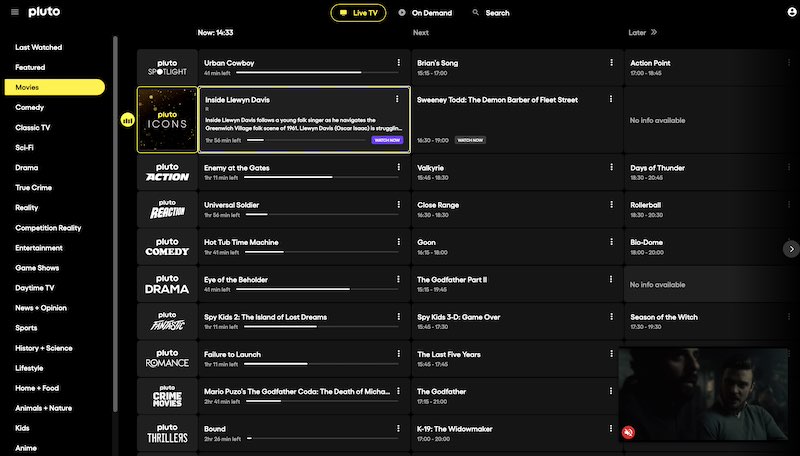Open the user account profile icon
Viewport: 800px width, 456px height.
[x=792, y=12]
